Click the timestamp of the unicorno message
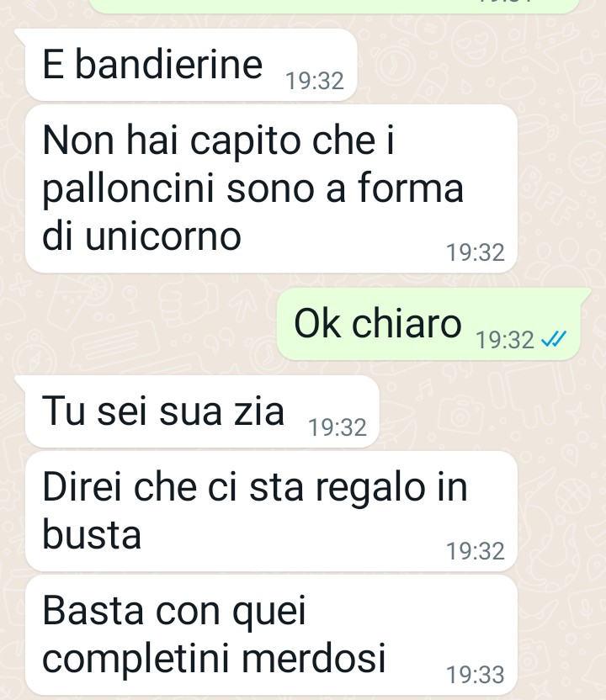Image resolution: width=606 pixels, height=700 pixels. (x=476, y=252)
